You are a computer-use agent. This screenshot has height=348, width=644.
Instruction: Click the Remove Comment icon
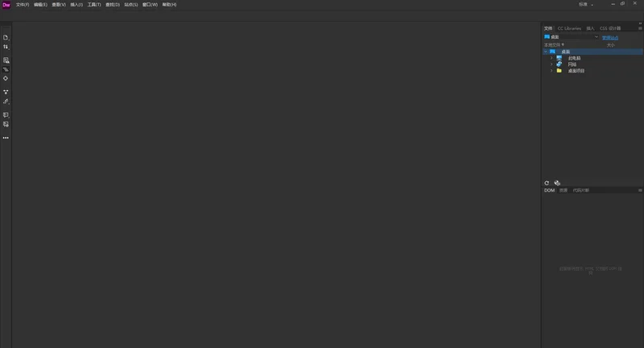point(6,124)
